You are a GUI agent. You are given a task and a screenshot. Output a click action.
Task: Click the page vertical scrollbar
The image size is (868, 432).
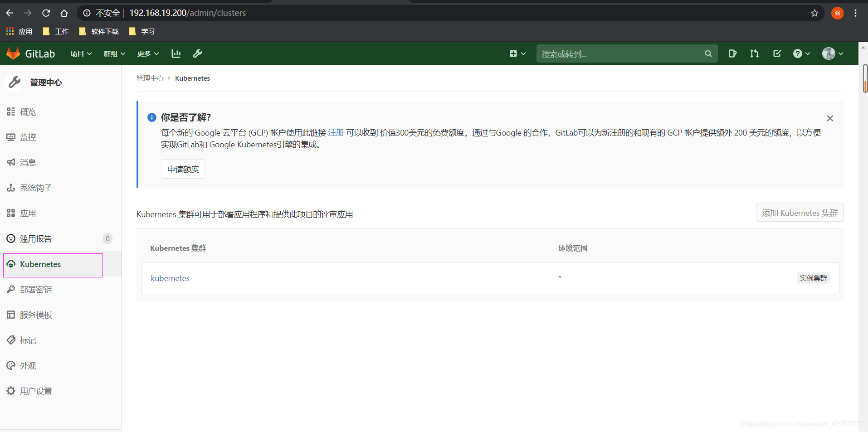pos(865,78)
